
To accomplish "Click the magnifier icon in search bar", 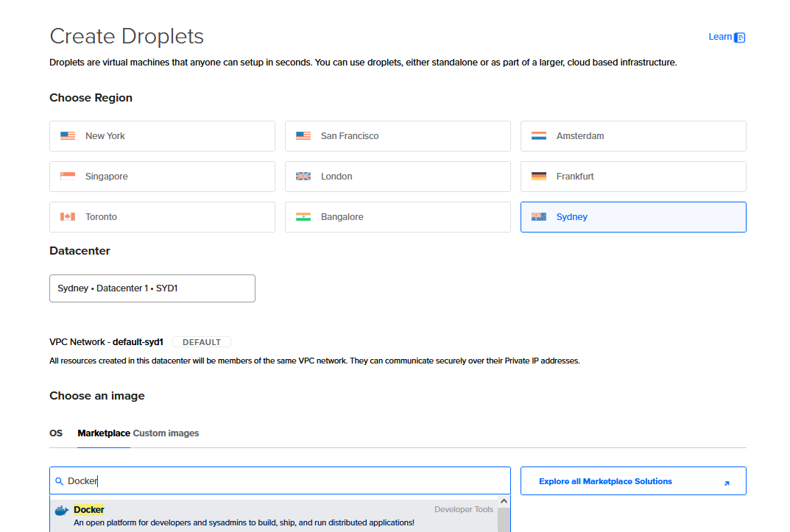I will point(59,480).
